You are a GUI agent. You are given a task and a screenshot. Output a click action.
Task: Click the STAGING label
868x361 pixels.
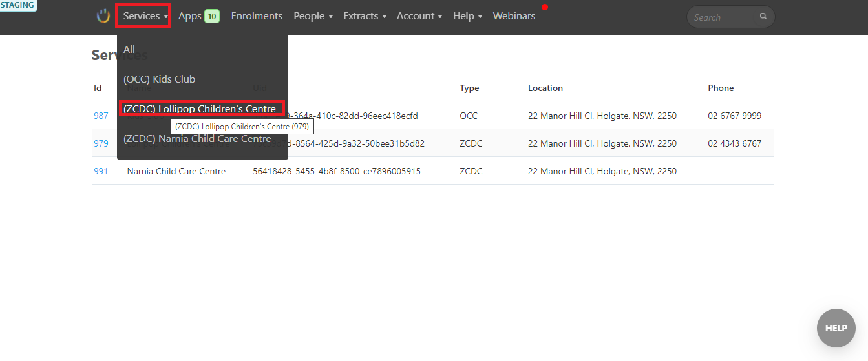click(x=17, y=5)
